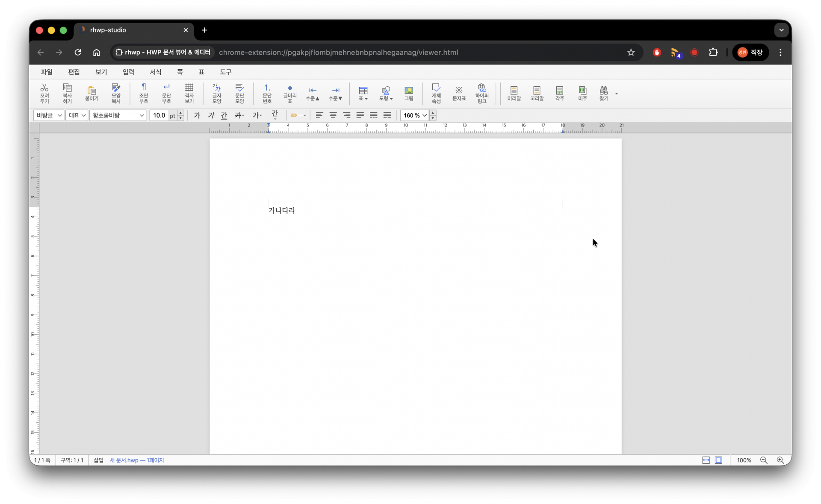821x504 pixels.
Task: Open the 파일 menu
Action: [x=47, y=72]
